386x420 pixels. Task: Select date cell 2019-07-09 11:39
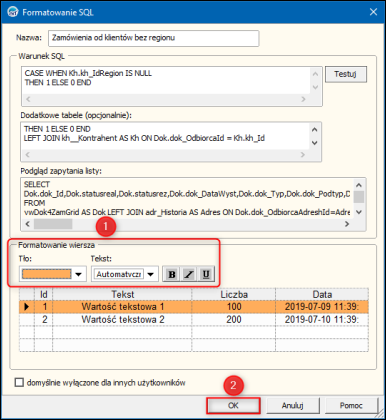coord(322,307)
